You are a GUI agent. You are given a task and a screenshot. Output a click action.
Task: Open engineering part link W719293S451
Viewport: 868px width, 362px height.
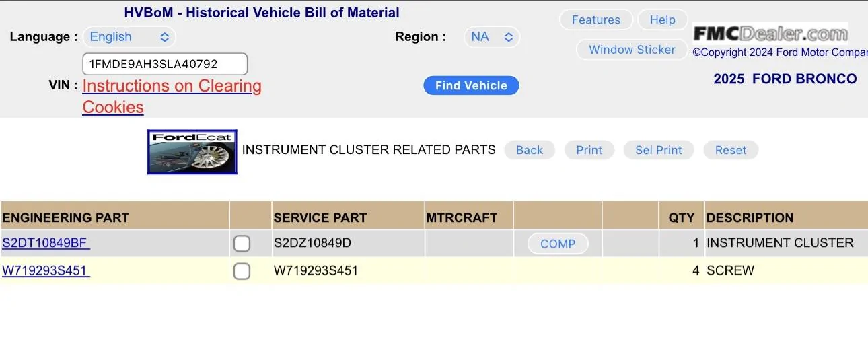[46, 270]
